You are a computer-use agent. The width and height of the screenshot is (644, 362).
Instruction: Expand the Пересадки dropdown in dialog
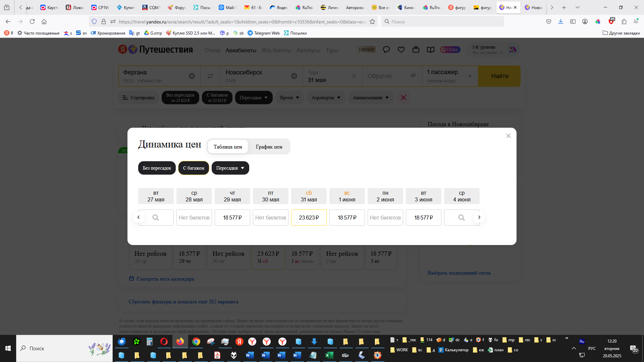(x=230, y=168)
